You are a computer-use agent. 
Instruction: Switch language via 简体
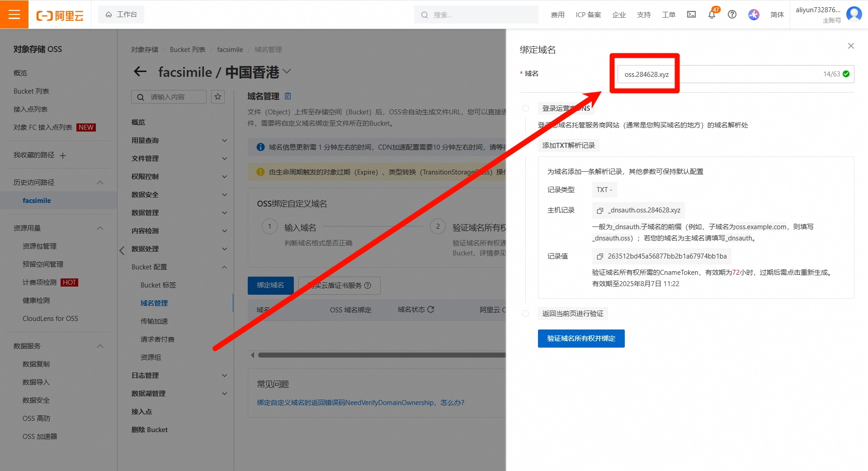777,14
